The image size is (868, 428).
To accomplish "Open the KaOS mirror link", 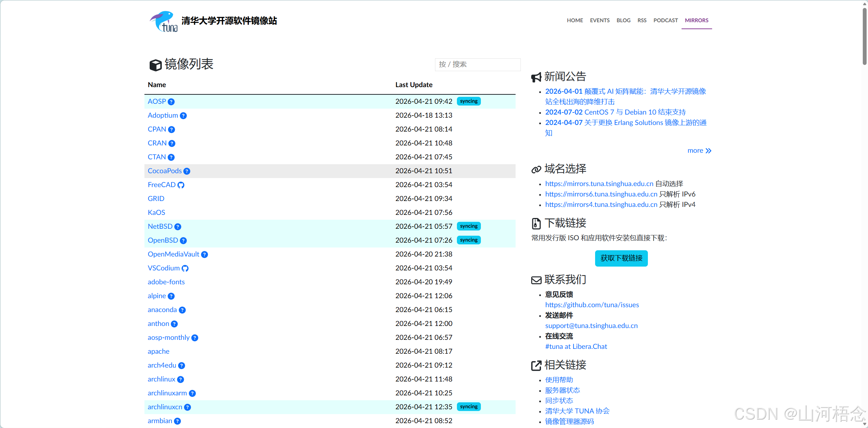I will 156,212.
